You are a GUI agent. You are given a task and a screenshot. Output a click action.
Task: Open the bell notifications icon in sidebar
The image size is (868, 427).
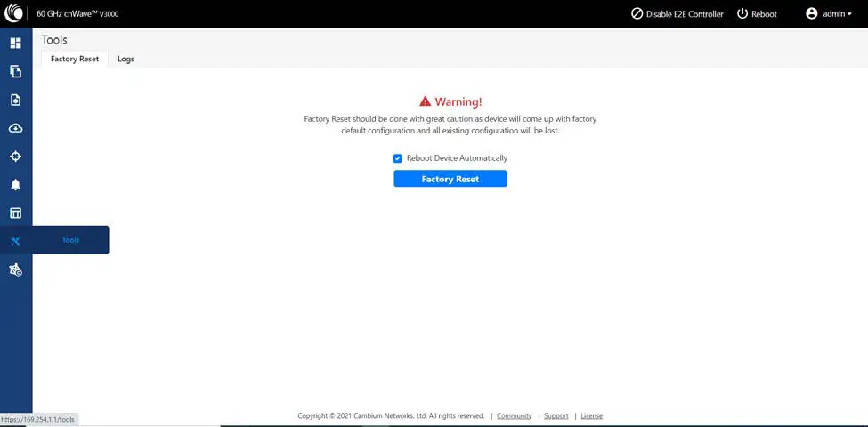click(x=15, y=185)
